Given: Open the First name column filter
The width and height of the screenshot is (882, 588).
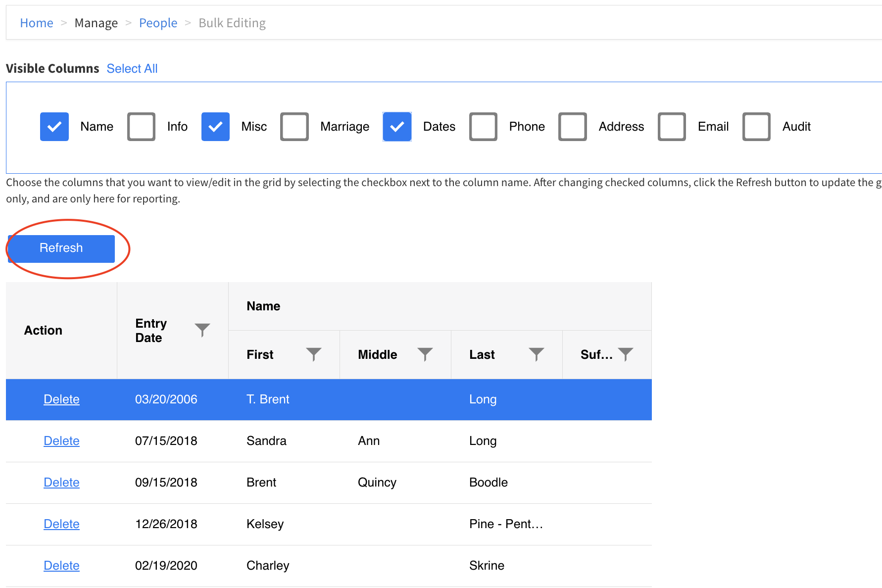Looking at the screenshot, I should pos(313,354).
